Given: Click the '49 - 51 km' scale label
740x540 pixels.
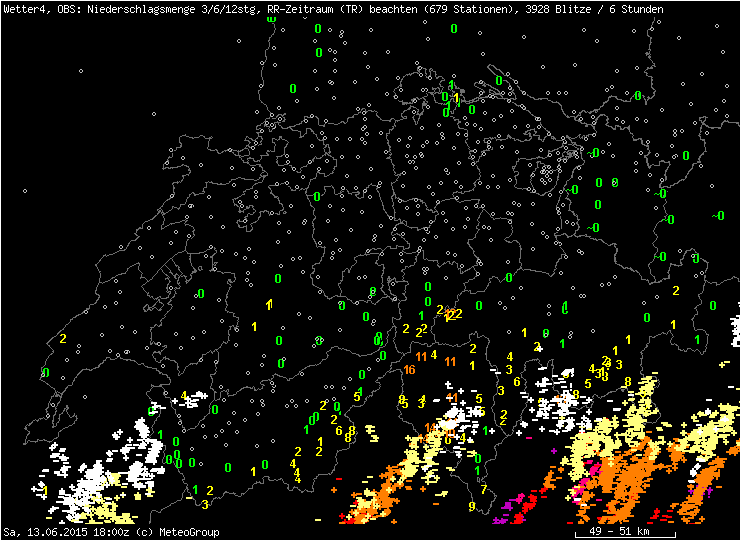Looking at the screenshot, I should point(619,532).
